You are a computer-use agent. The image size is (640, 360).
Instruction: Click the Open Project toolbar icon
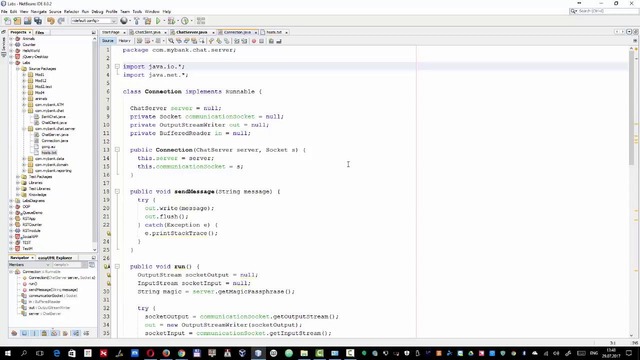[x=27, y=21]
